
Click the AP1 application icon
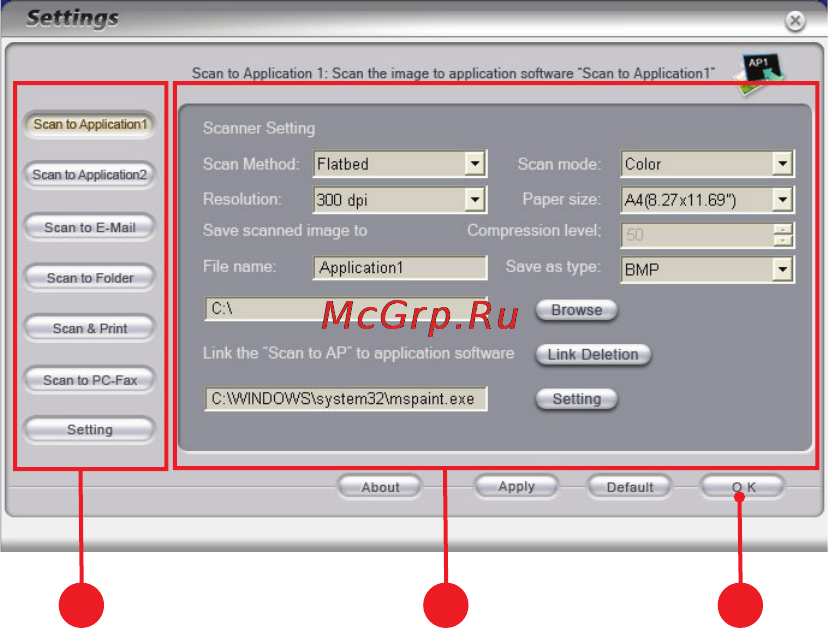759,73
